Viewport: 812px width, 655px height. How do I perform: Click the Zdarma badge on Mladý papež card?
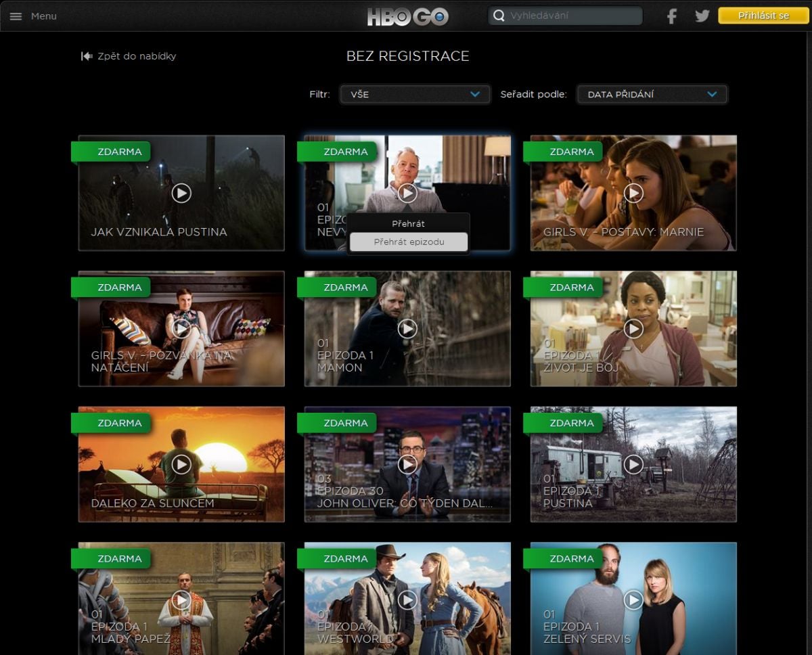[112, 559]
